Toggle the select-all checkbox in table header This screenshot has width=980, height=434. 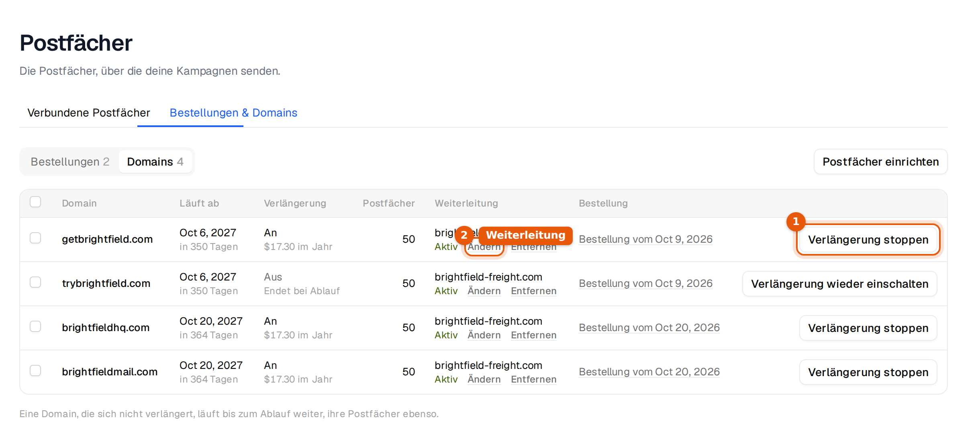[35, 202]
